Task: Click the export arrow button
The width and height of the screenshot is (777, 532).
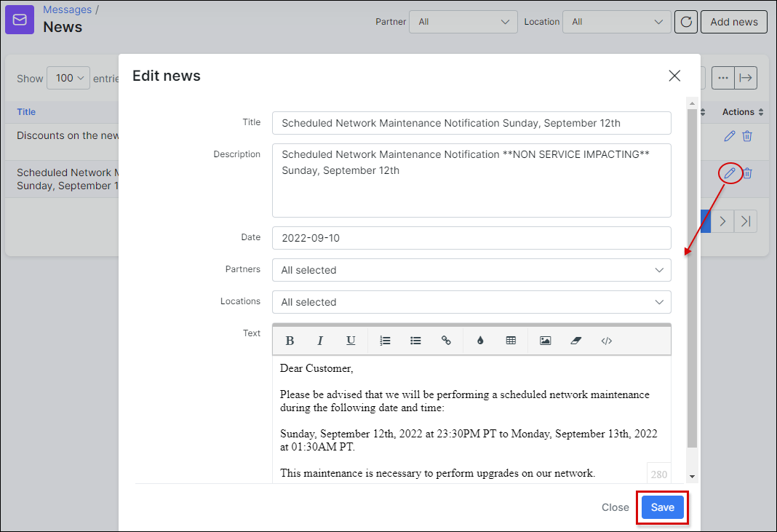Action: [x=746, y=78]
